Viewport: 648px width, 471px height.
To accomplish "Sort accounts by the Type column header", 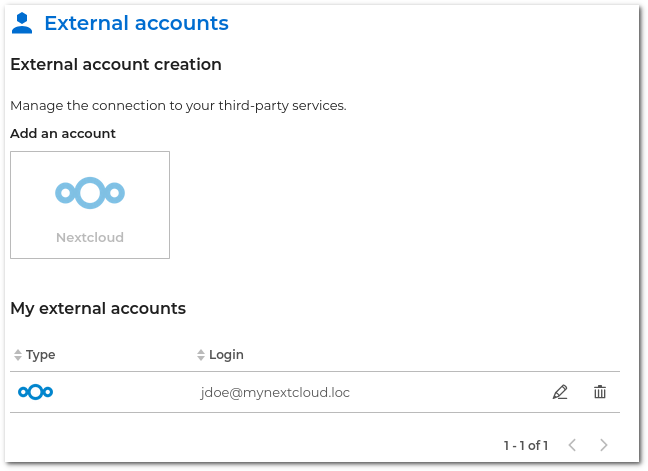I will coord(41,355).
